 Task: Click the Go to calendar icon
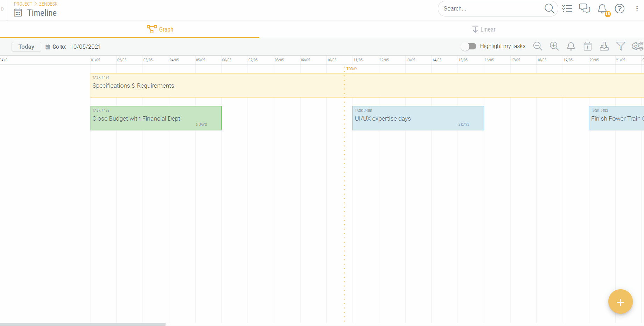[48, 47]
